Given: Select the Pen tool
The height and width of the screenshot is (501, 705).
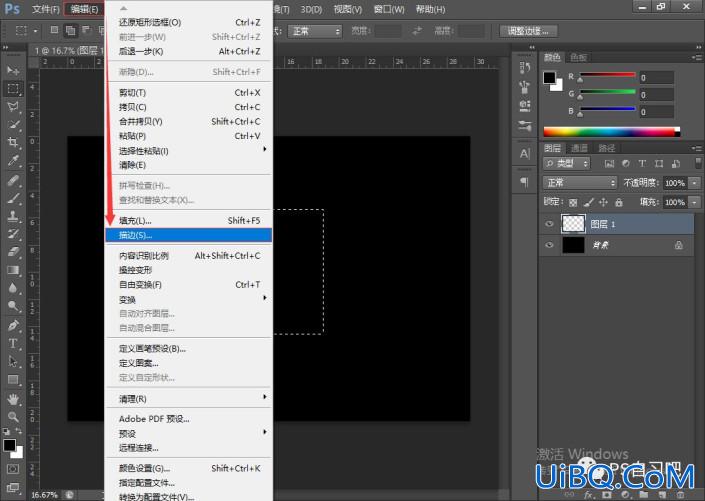Looking at the screenshot, I should 13,325.
